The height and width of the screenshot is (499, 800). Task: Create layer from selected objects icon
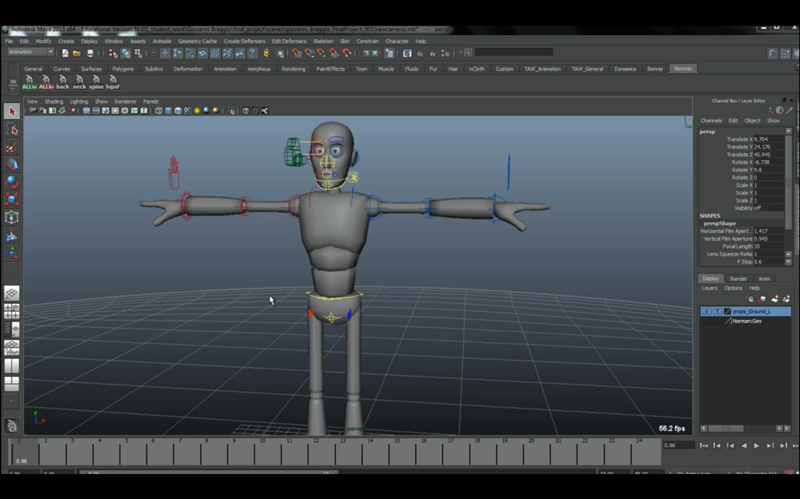click(x=786, y=299)
